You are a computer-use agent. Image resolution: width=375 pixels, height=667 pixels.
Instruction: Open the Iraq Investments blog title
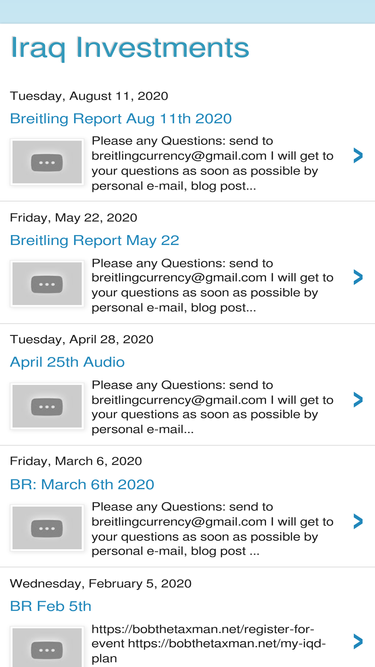coord(130,47)
